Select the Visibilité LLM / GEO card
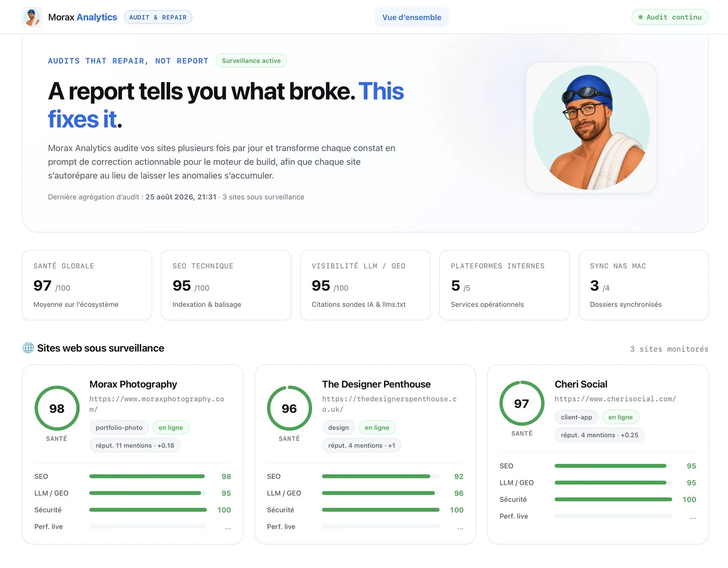The width and height of the screenshot is (728, 568). pyautogui.click(x=365, y=285)
